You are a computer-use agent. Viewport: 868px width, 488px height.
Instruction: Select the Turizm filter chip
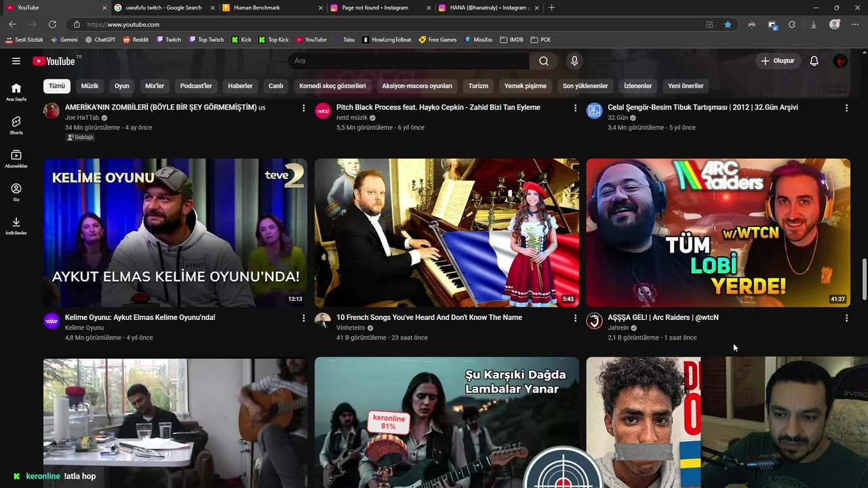478,86
